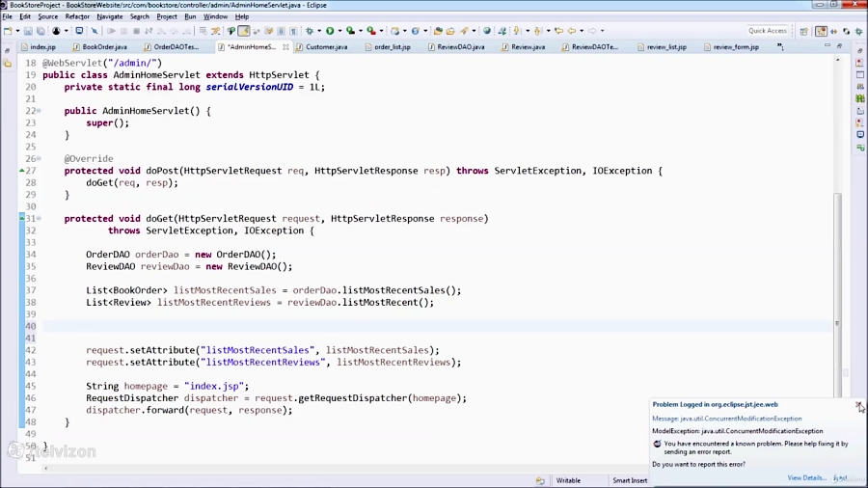Maximize the editor area via maximize icon
The height and width of the screenshot is (488, 868).
point(839,45)
